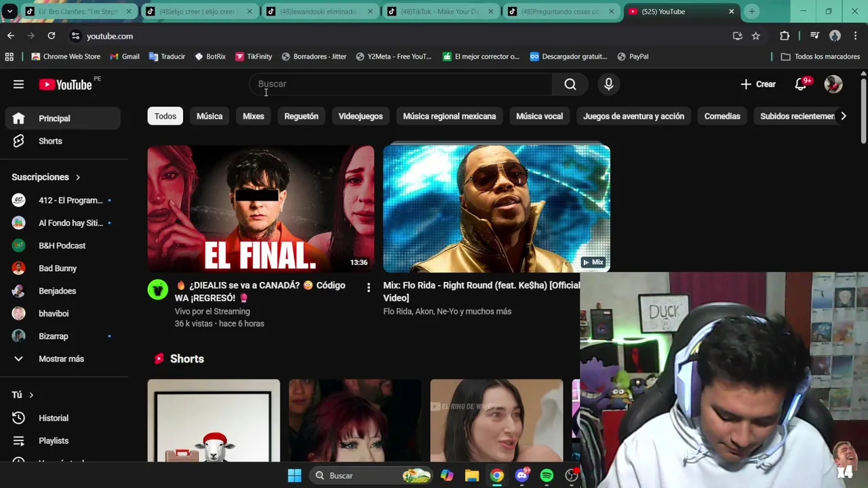Expand the Tú section arrow

coord(31,395)
